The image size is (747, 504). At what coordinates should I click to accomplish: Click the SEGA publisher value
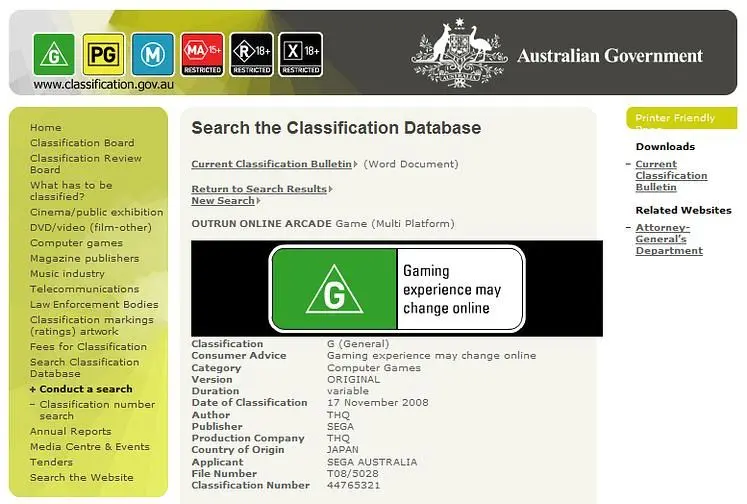(340, 426)
